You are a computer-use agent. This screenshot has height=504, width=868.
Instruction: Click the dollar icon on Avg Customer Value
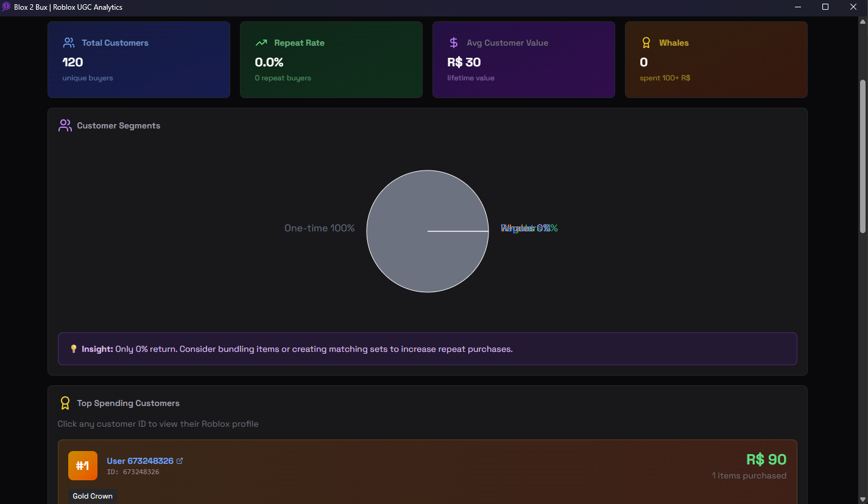tap(453, 43)
